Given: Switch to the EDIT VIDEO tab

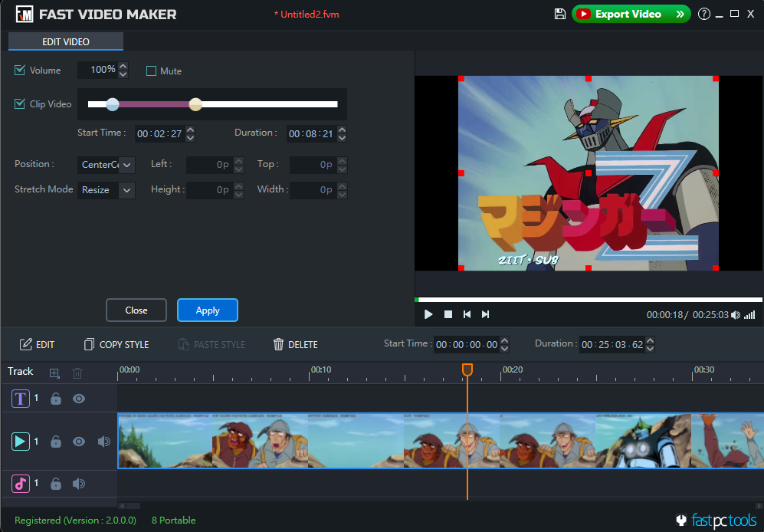Looking at the screenshot, I should (66, 41).
